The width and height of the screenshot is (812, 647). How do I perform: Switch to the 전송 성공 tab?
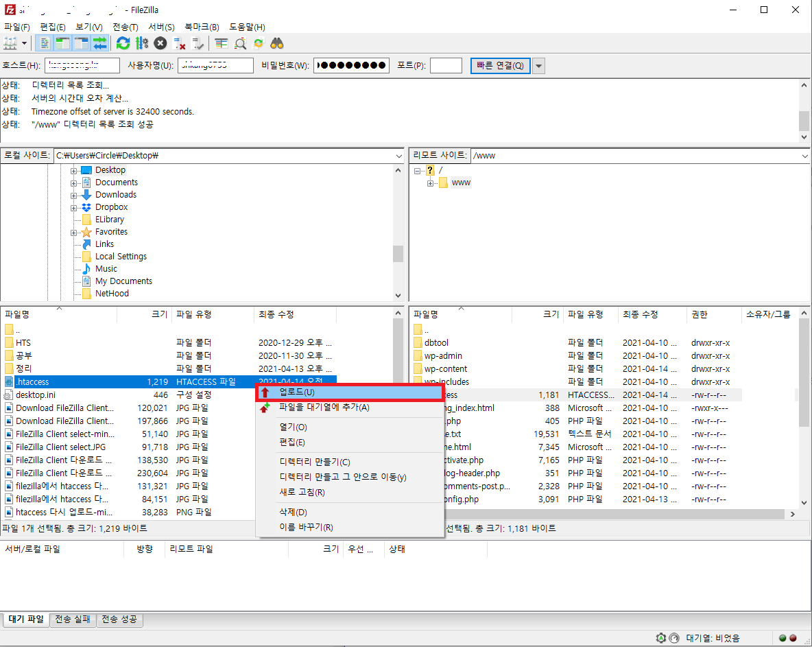pos(119,619)
